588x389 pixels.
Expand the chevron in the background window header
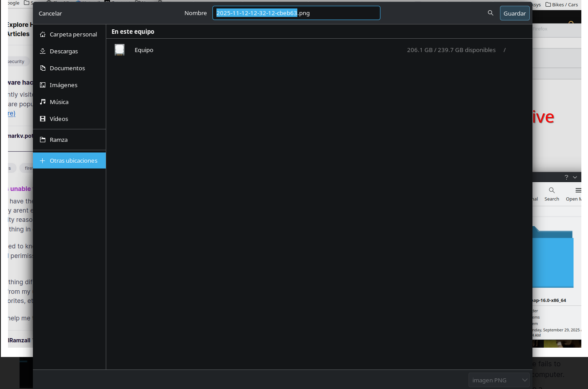[575, 177]
